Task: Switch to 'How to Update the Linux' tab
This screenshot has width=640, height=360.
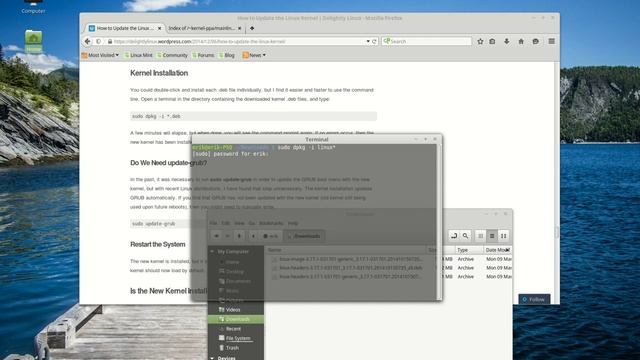Action: [x=125, y=28]
